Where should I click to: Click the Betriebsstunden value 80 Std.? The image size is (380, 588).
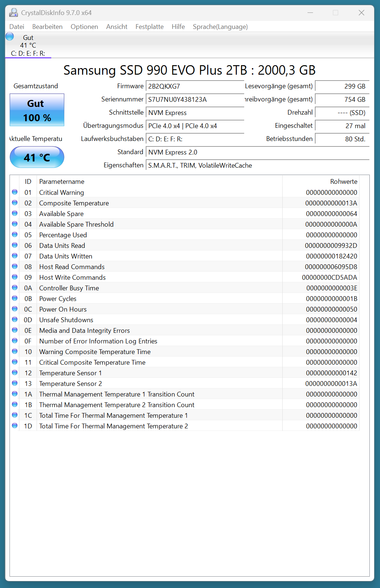(x=342, y=139)
